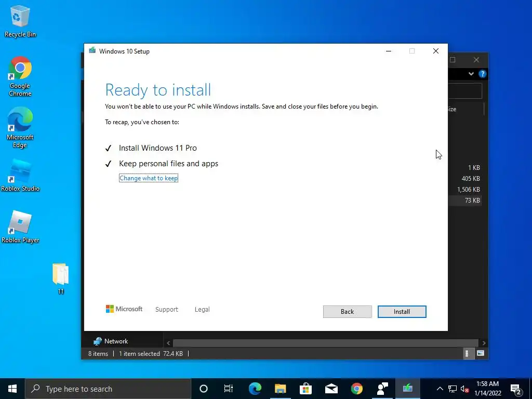Open Task View on the taskbar
532x399 pixels.
pos(229,389)
